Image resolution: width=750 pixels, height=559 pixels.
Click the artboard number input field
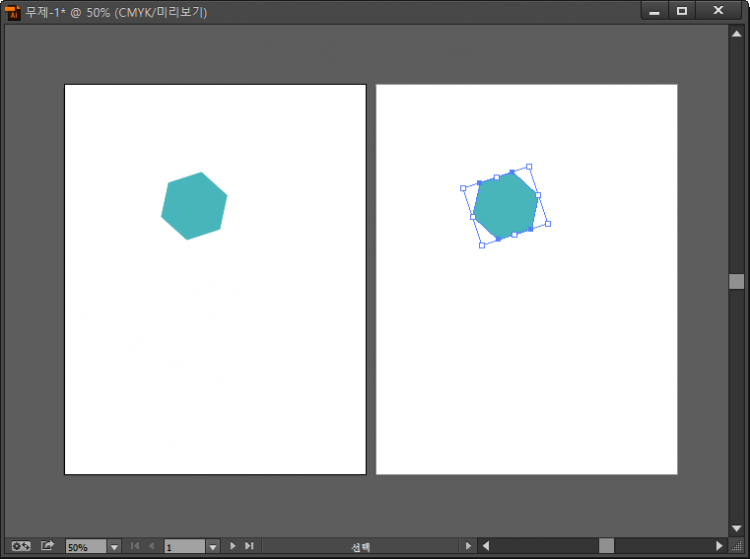184,547
